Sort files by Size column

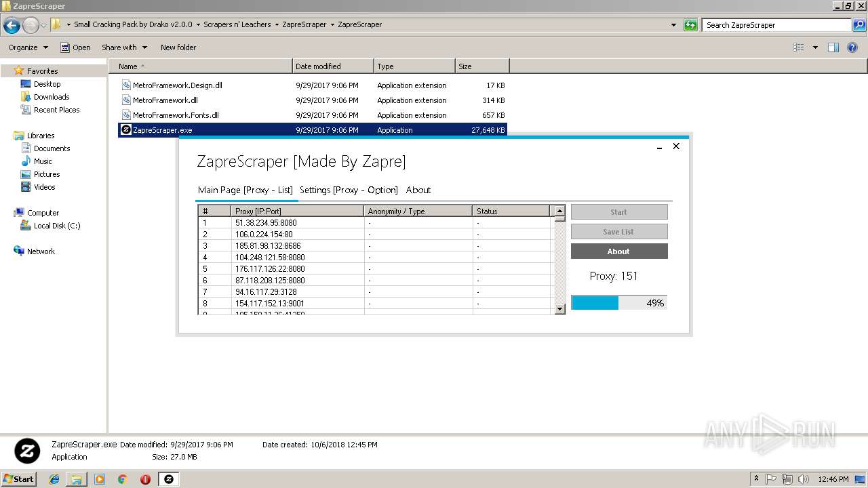coord(482,66)
